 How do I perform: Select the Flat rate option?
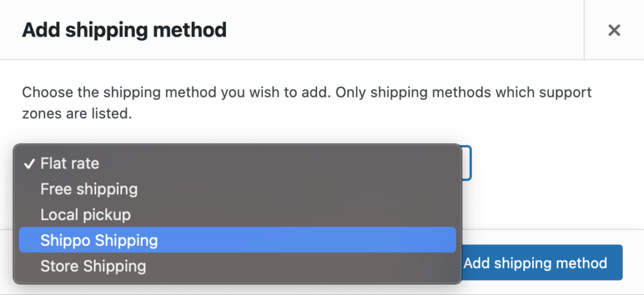70,164
